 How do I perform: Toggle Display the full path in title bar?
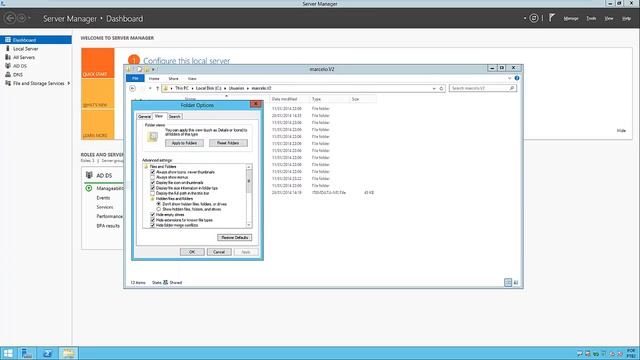153,193
